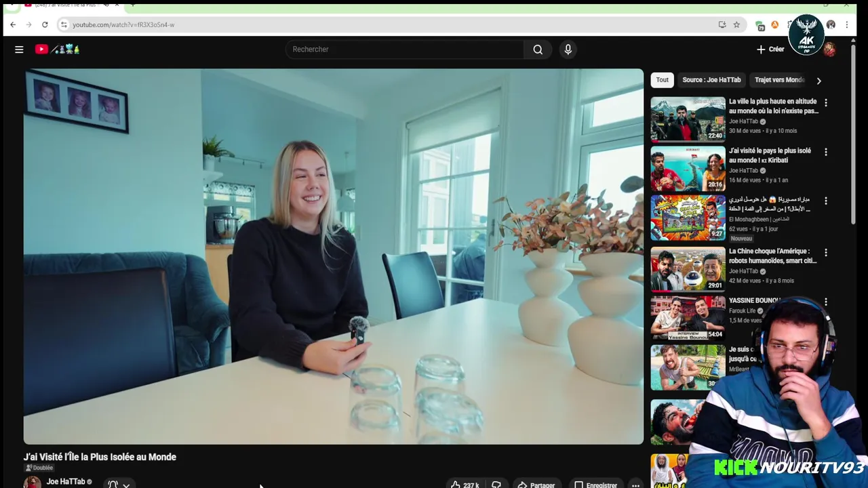Open the MrBeast video thumbnail

(x=688, y=367)
